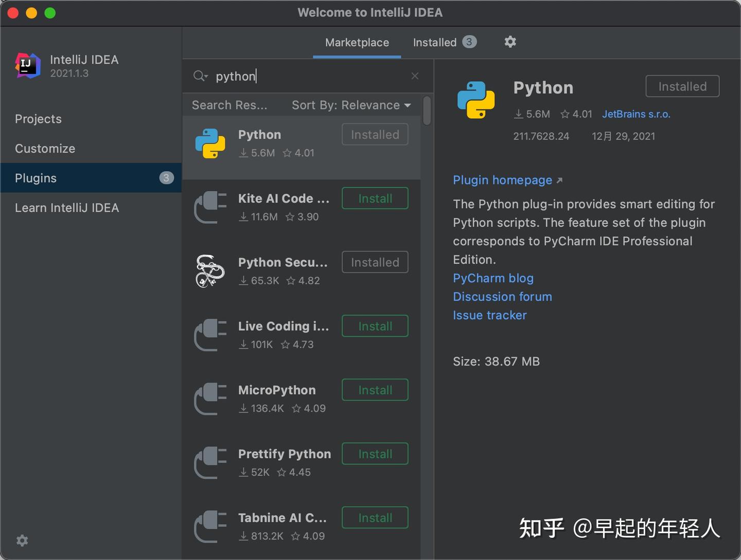Click the Python Security plugin icon
Viewport: 741px width, 560px height.
(x=210, y=271)
